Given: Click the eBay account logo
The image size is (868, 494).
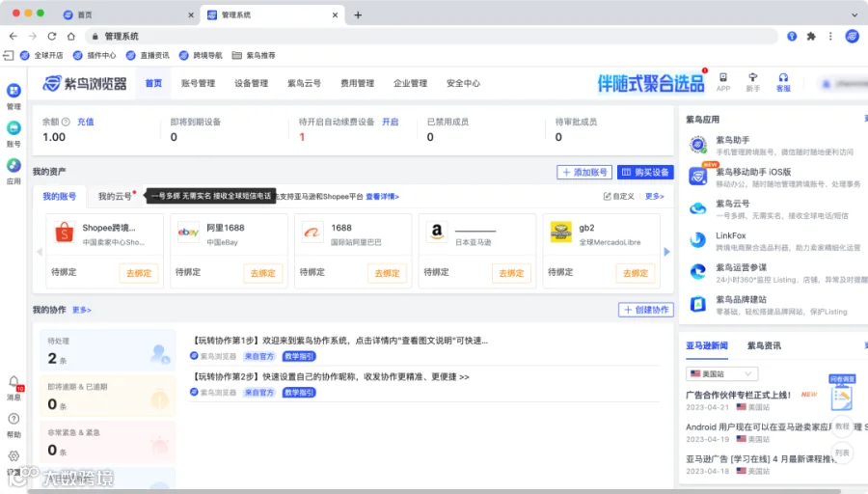Looking at the screenshot, I should (188, 233).
